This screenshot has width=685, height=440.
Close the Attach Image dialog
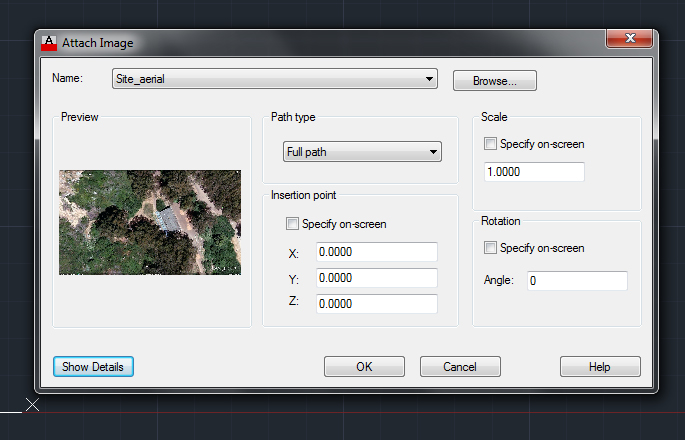[x=630, y=38]
